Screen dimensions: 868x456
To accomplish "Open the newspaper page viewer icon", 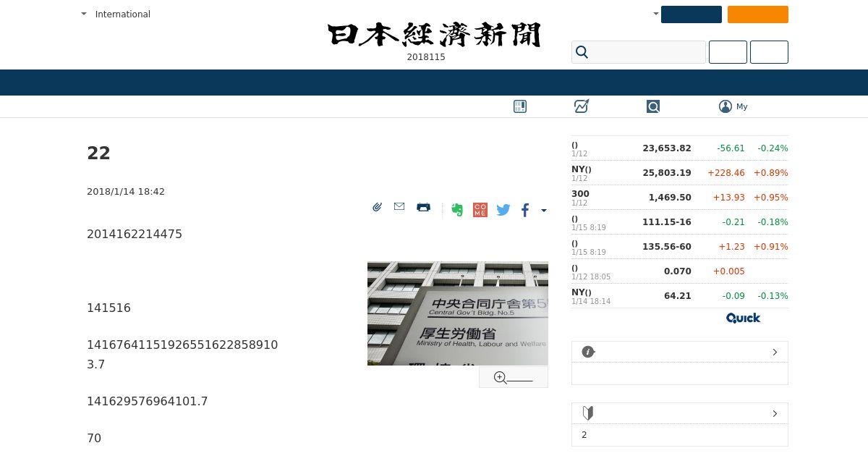I will pyautogui.click(x=520, y=106).
